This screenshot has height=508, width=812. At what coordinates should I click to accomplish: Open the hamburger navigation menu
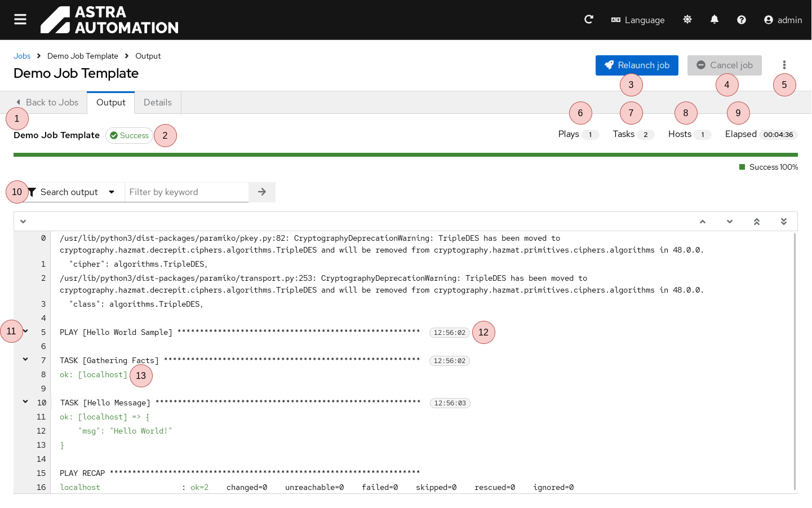click(x=20, y=20)
